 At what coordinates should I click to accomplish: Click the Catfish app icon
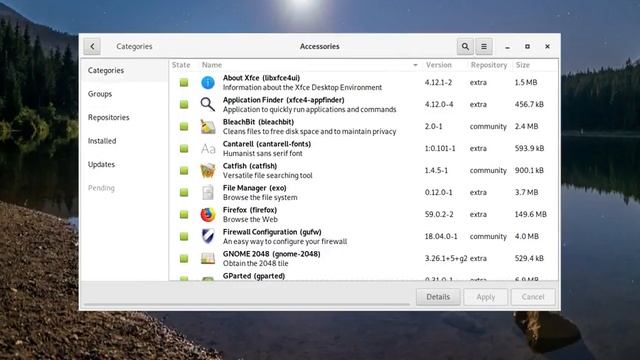(x=208, y=171)
